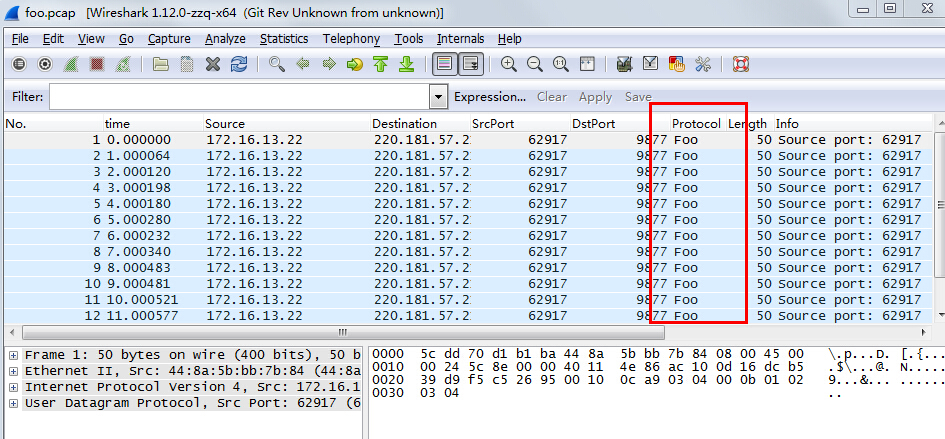The width and height of the screenshot is (945, 439).
Task: Restart the running live capture
Action: 123,64
